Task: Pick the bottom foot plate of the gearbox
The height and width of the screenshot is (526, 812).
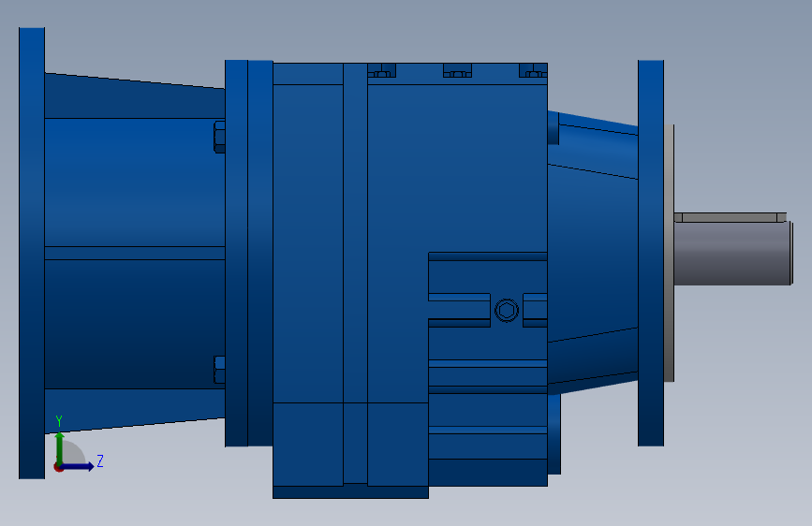Action: pyautogui.click(x=350, y=492)
